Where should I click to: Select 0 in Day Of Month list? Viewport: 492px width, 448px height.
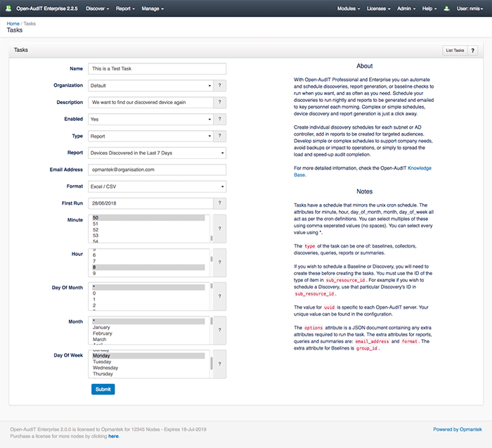(x=148, y=293)
